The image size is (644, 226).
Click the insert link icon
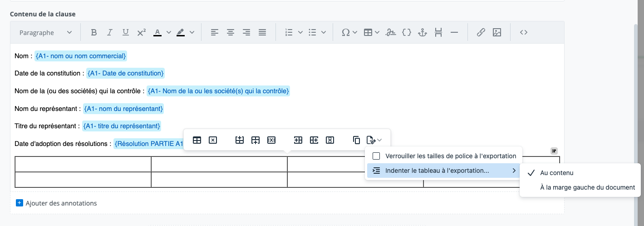coord(481,32)
